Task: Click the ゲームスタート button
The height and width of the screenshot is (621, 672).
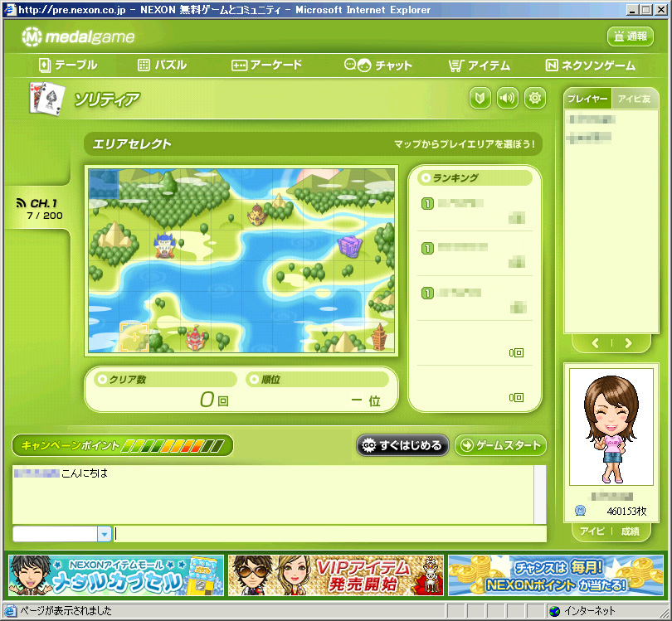Action: pos(500,445)
